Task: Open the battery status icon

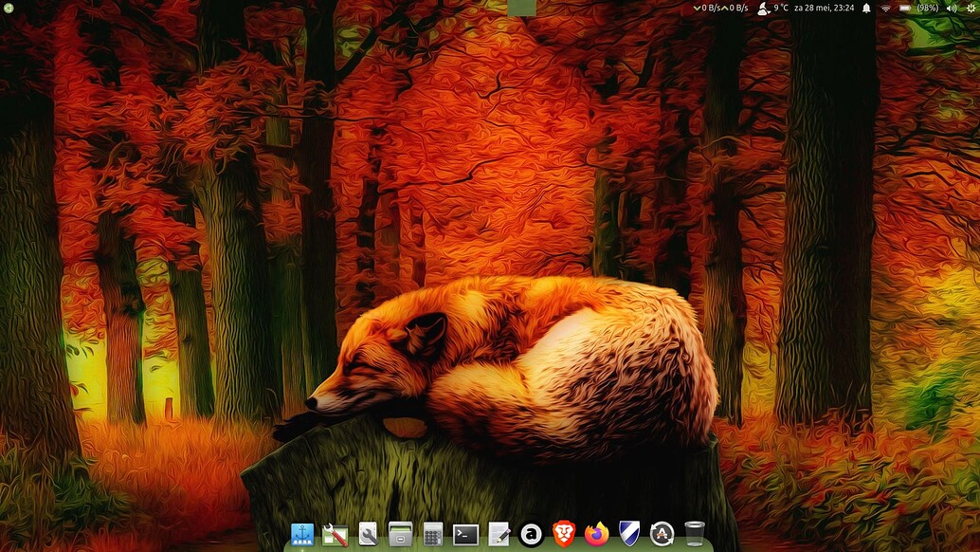Action: 904,9
